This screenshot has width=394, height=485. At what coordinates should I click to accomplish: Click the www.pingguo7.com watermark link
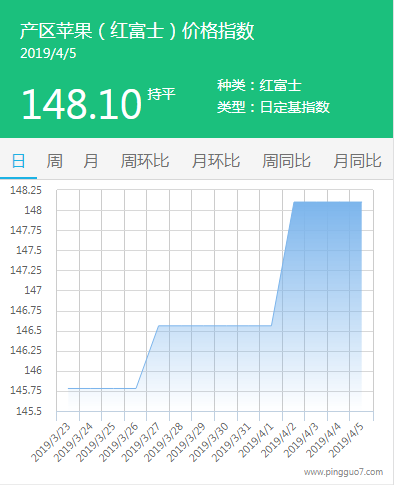(x=343, y=472)
